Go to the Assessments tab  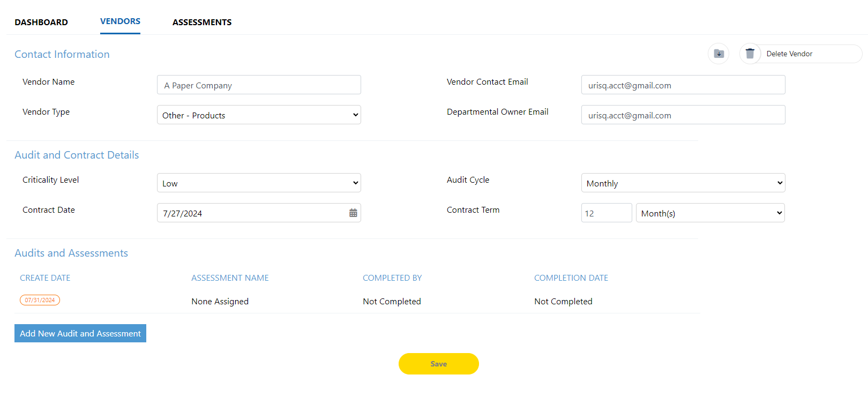click(202, 22)
